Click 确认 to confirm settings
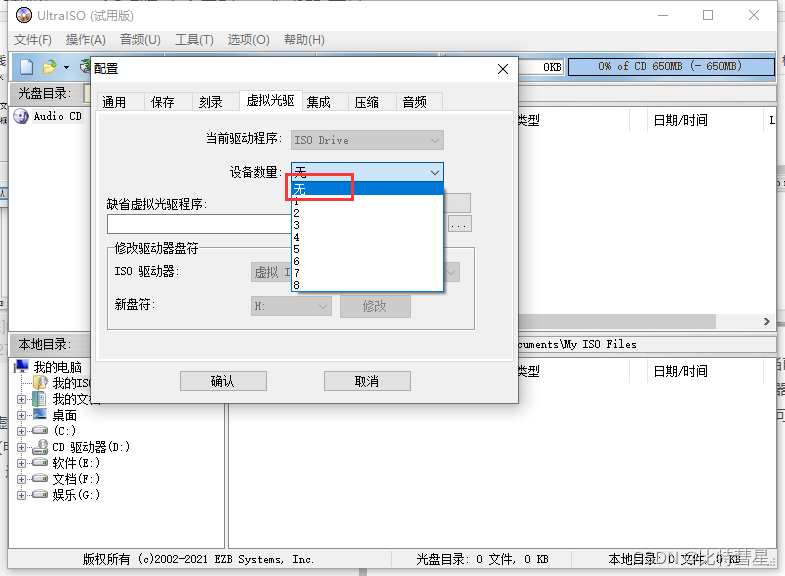 click(223, 381)
